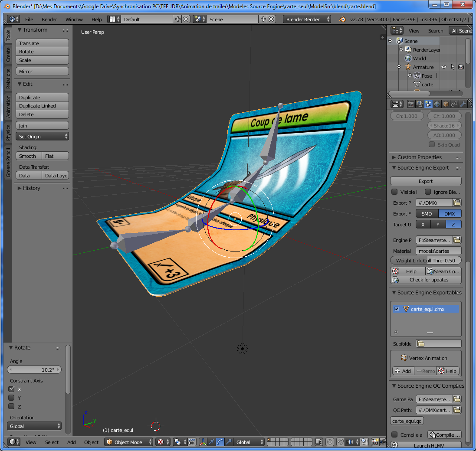Delete the current Scene datablock
This screenshot has width=476, height=451.
pos(271,19)
